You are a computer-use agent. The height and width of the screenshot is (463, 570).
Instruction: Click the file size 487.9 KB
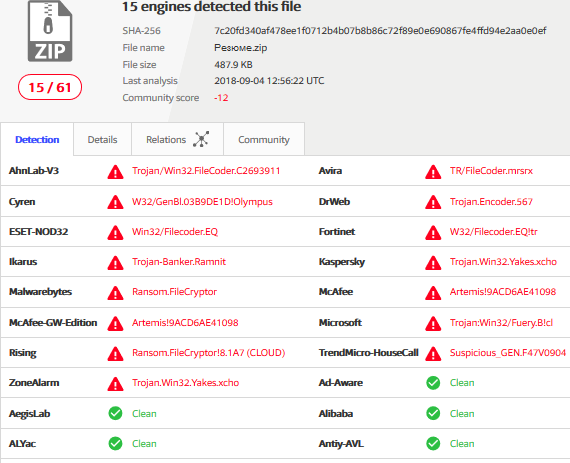(233, 65)
